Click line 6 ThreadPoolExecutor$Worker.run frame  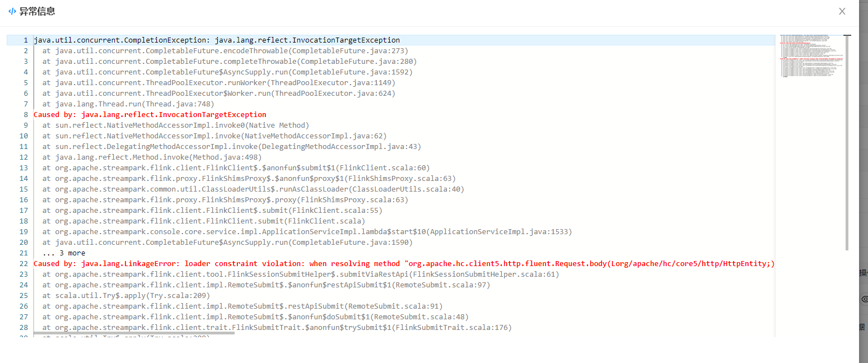pos(219,94)
